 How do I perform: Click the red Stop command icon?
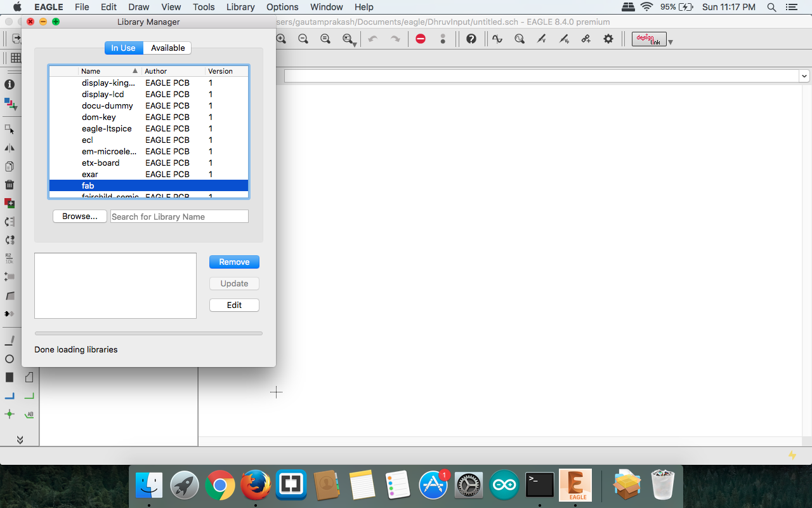tap(421, 39)
